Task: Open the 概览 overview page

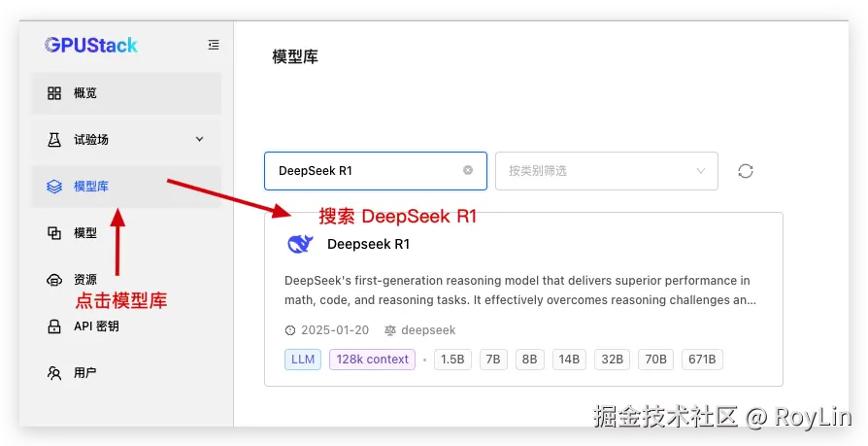Action: point(126,93)
